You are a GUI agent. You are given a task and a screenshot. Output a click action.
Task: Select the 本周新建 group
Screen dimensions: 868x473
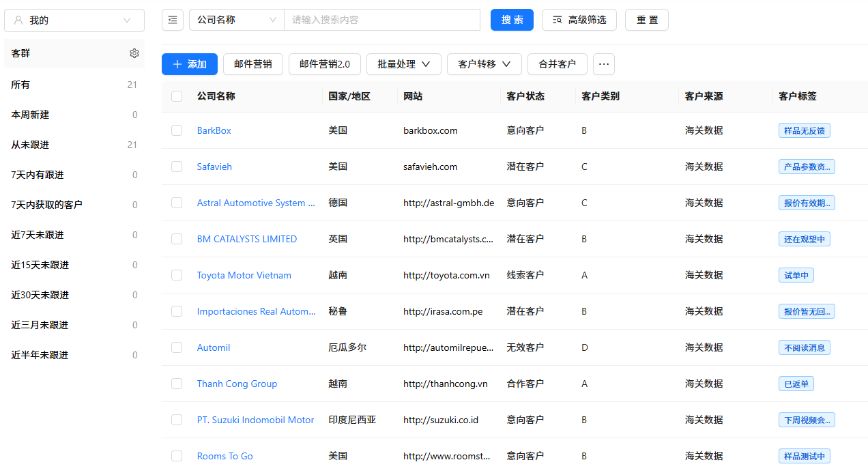click(74, 115)
